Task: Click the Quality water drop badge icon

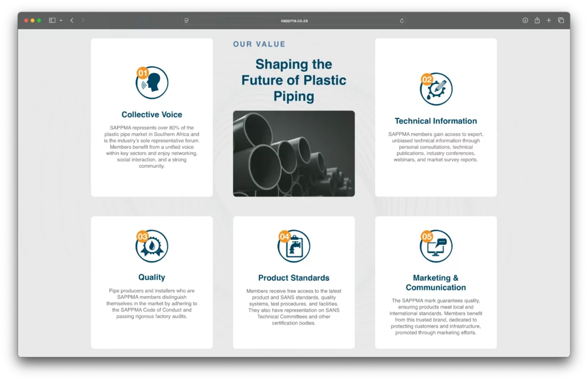Action: [152, 246]
